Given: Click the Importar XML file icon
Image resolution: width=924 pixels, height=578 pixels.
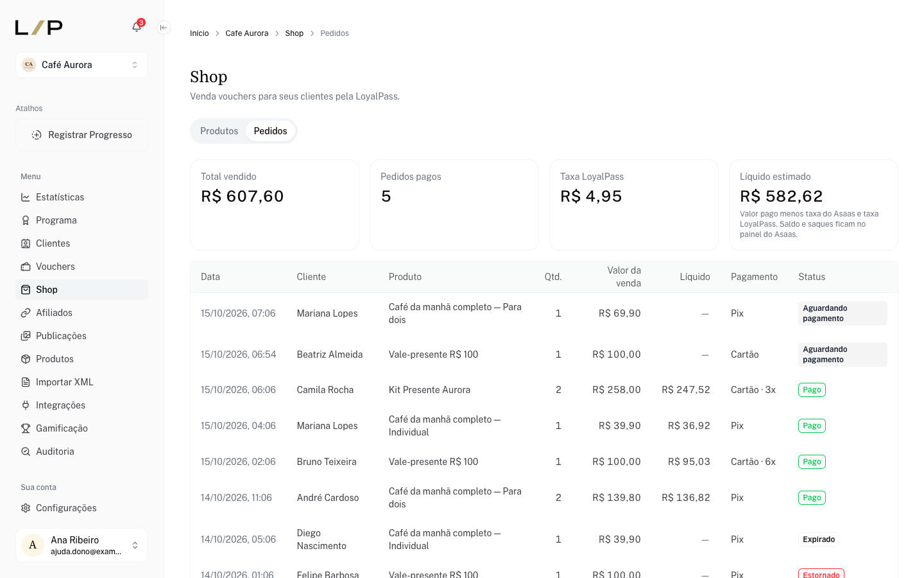Looking at the screenshot, I should pos(26,382).
